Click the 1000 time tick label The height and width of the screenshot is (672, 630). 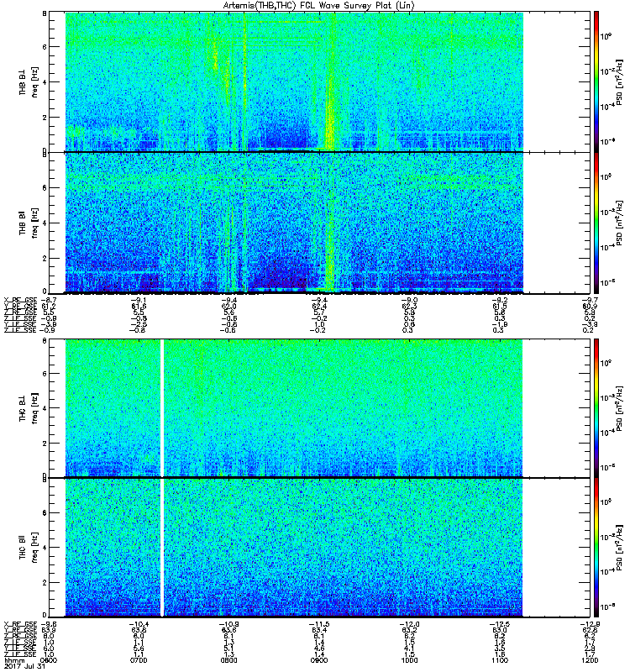tap(409, 660)
